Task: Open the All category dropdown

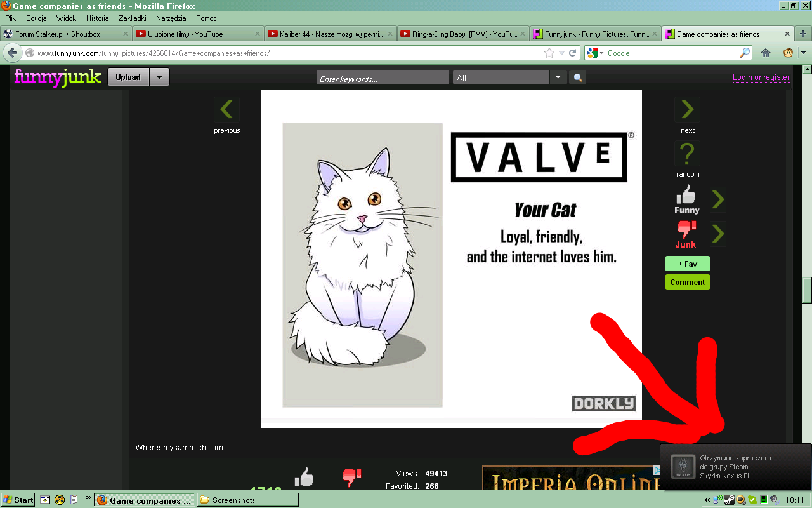Action: point(558,77)
